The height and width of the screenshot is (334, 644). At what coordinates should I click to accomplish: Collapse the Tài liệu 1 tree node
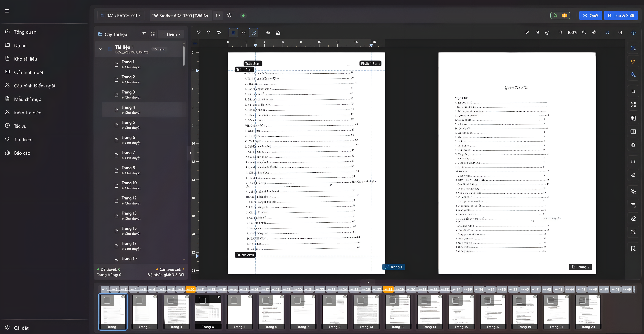point(100,49)
